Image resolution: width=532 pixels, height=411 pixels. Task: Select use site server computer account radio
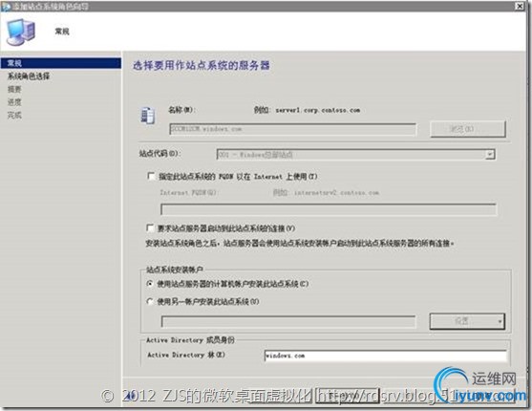coord(150,284)
